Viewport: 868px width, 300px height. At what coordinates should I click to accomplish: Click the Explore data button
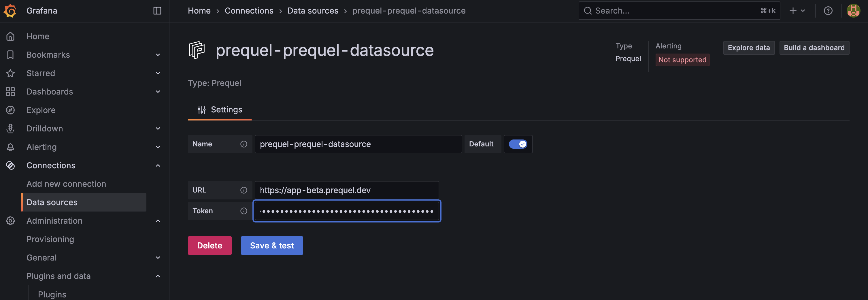tap(749, 48)
